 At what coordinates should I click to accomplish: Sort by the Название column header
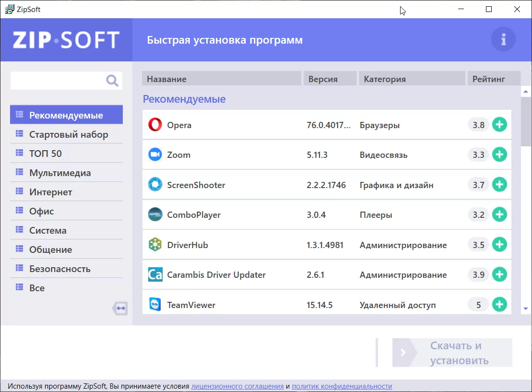[222, 79]
